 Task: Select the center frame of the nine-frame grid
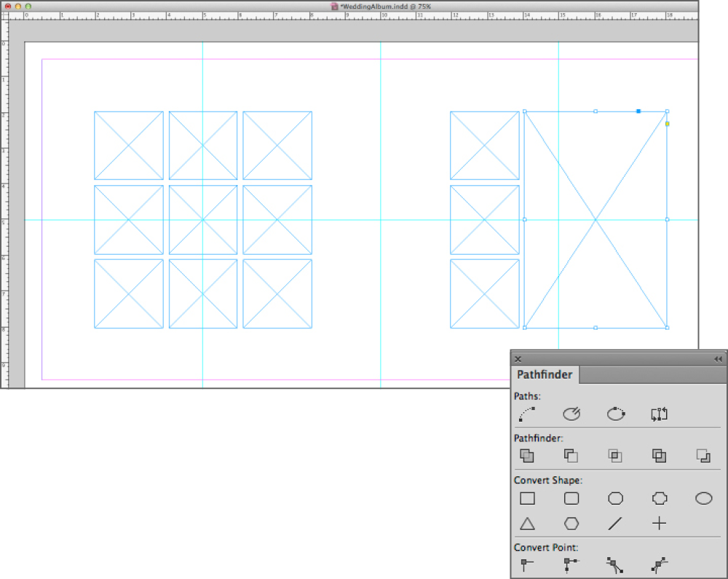point(203,220)
